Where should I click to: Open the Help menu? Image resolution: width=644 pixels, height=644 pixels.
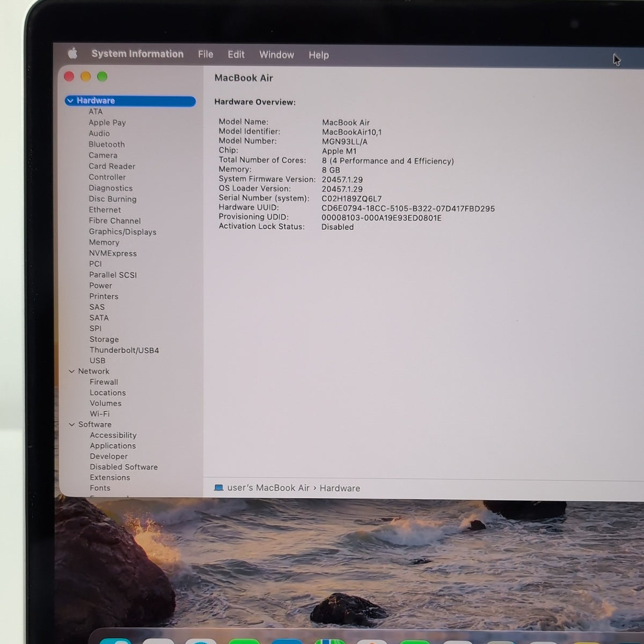(x=319, y=55)
